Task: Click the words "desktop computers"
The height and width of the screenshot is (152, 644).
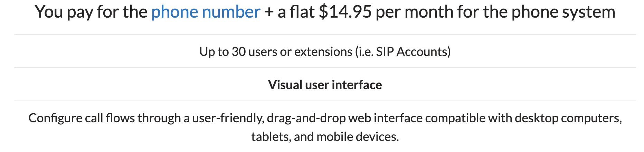Action: (x=568, y=118)
